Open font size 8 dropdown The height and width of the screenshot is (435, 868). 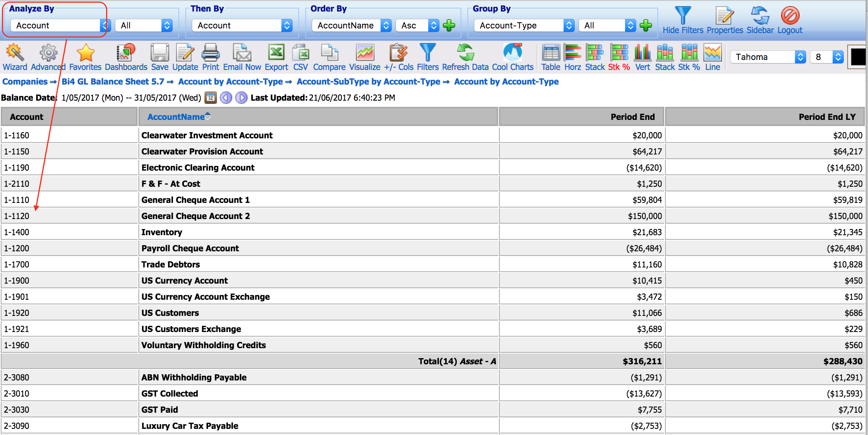click(826, 57)
